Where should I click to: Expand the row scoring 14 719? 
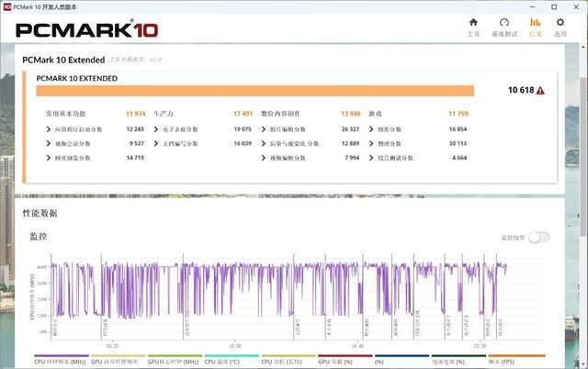click(x=49, y=158)
